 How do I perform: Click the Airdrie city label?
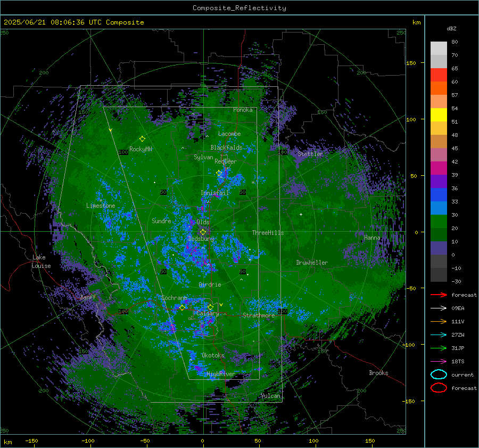coord(210,284)
